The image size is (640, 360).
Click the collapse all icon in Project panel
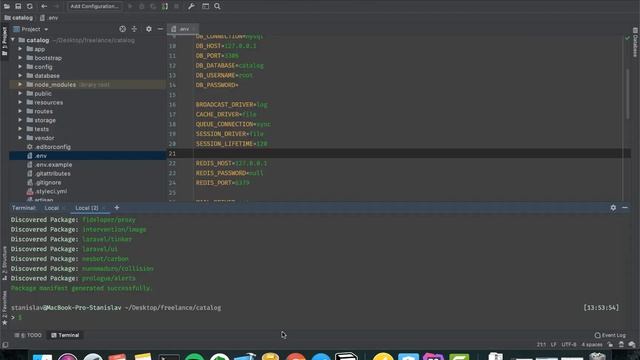pyautogui.click(x=134, y=29)
